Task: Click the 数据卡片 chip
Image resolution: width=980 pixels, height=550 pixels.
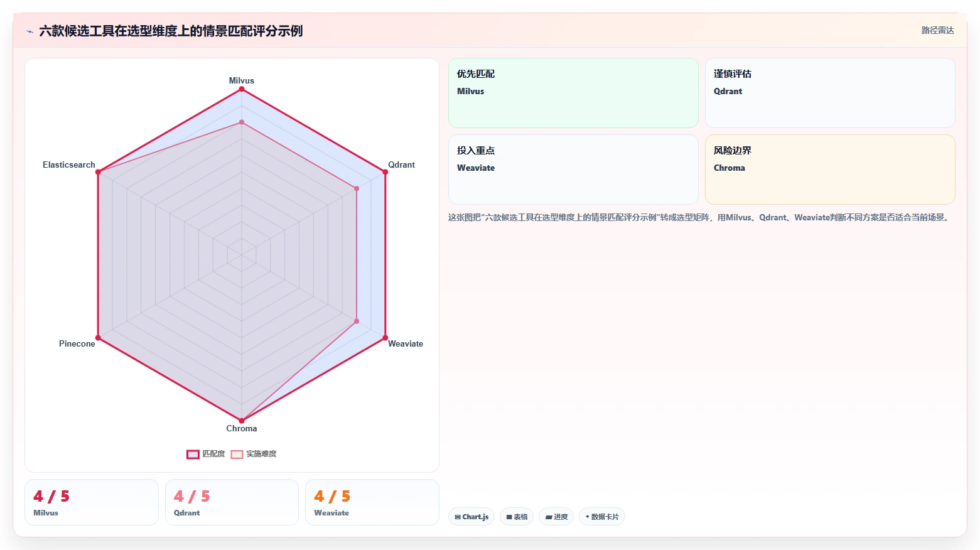Action: (602, 517)
